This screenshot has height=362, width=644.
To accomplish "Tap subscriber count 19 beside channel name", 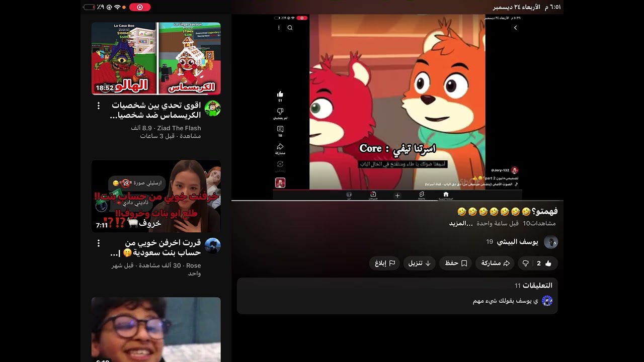I will point(490,242).
